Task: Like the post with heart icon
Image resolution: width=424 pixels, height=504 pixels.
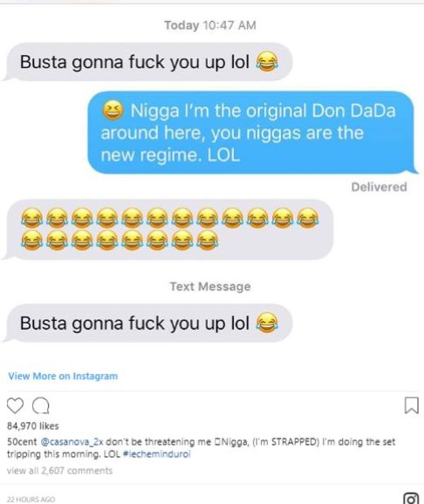Action: [x=15, y=405]
